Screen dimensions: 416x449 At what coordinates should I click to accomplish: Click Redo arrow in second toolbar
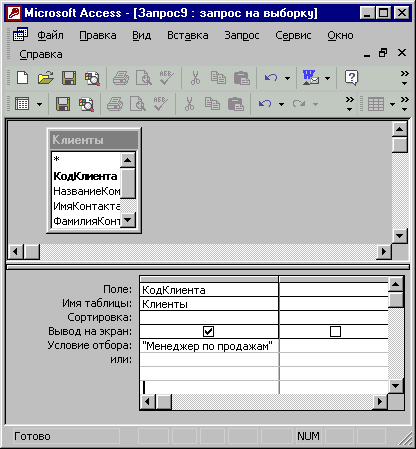(299, 104)
